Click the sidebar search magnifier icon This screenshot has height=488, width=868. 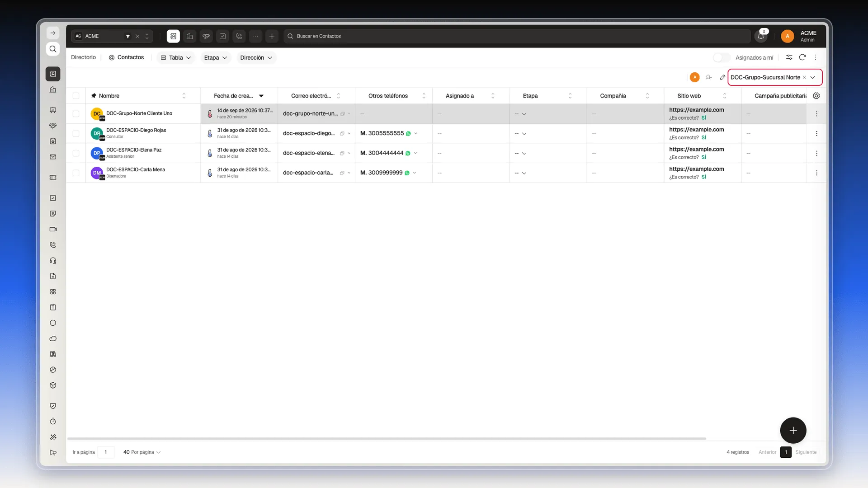53,49
